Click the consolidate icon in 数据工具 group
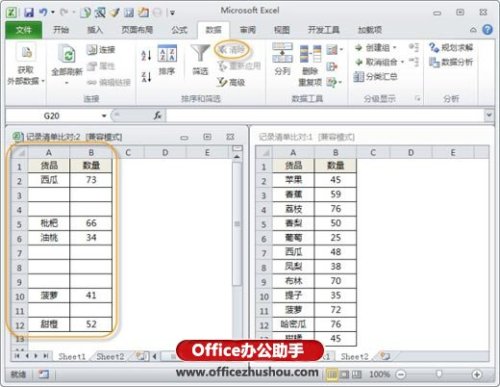 click(332, 67)
